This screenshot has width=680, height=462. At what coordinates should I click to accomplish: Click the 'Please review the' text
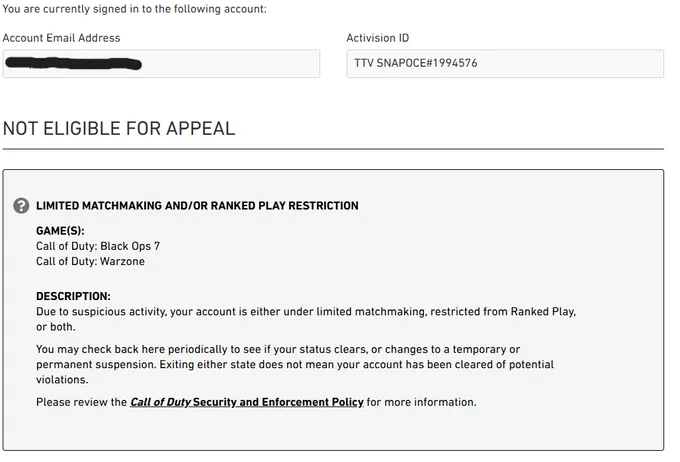pyautogui.click(x=81, y=402)
